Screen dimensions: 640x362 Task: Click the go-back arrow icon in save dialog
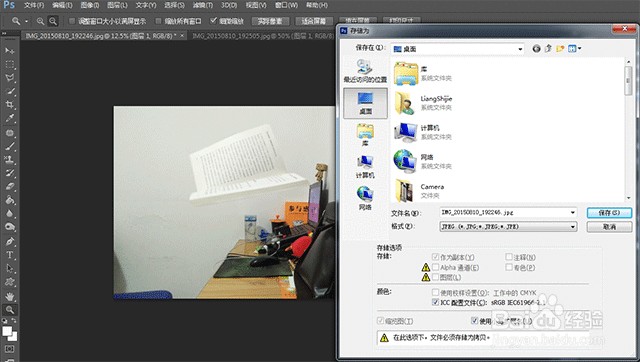(x=536, y=49)
